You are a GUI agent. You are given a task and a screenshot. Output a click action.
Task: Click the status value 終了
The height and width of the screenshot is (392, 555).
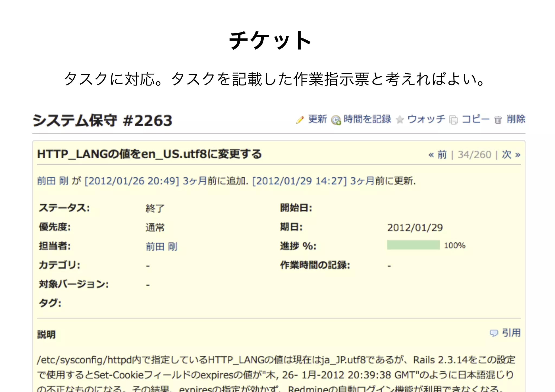coord(155,208)
